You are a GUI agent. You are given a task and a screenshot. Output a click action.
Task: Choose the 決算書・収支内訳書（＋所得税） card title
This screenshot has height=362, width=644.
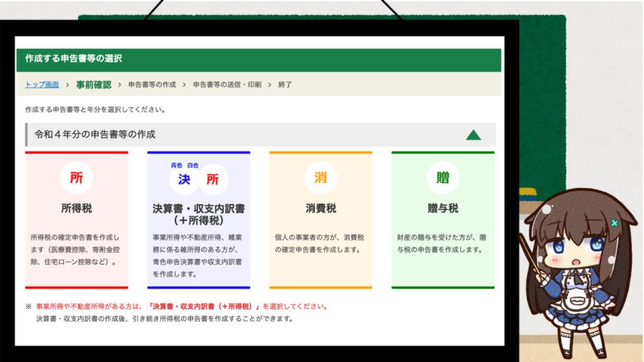tap(198, 214)
